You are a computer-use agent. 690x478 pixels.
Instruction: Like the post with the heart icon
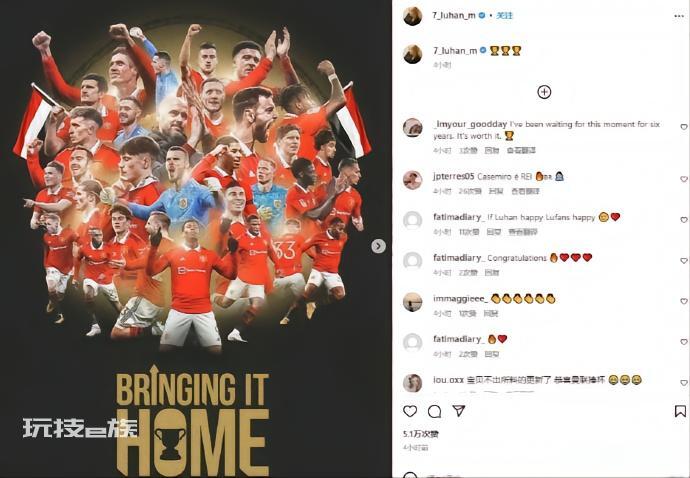(410, 411)
